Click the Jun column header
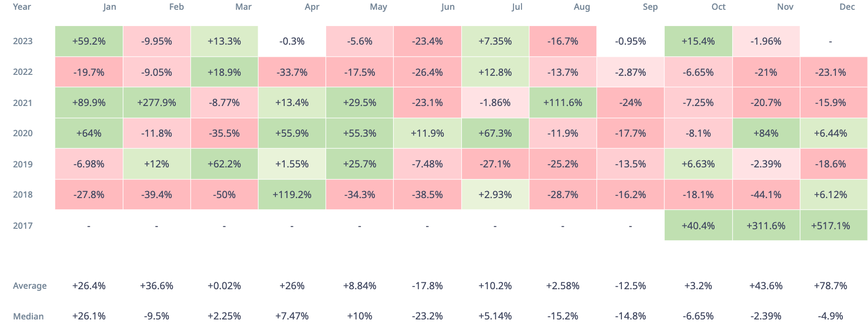This screenshot has height=332, width=868. 448,7
